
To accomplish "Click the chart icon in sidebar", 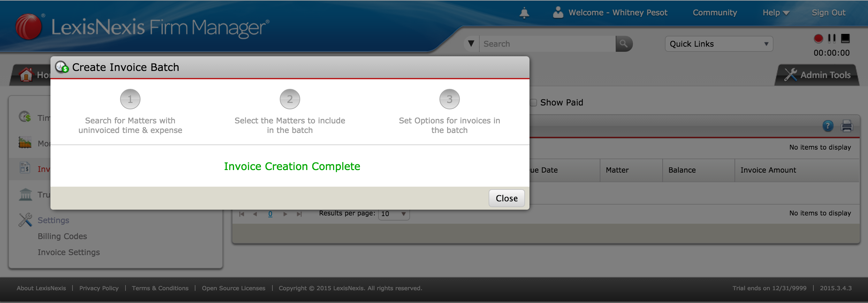I will point(25,143).
